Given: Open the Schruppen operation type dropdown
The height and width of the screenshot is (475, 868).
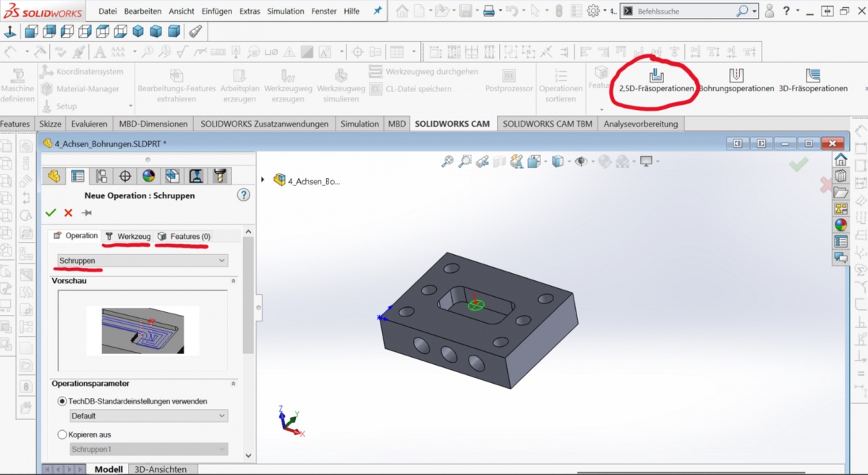Looking at the screenshot, I should tap(142, 261).
